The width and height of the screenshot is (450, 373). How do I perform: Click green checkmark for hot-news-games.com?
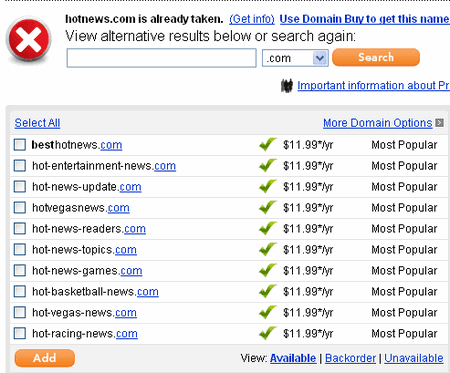(268, 270)
